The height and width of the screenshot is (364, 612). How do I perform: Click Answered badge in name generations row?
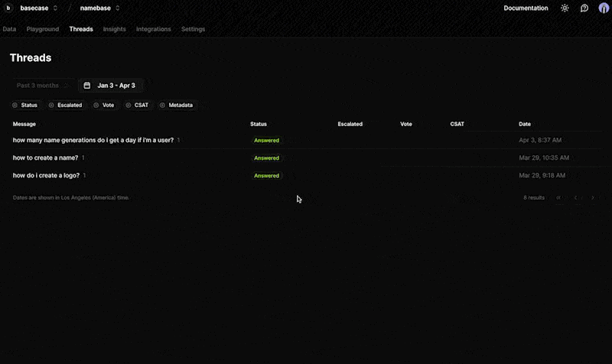pyautogui.click(x=266, y=141)
